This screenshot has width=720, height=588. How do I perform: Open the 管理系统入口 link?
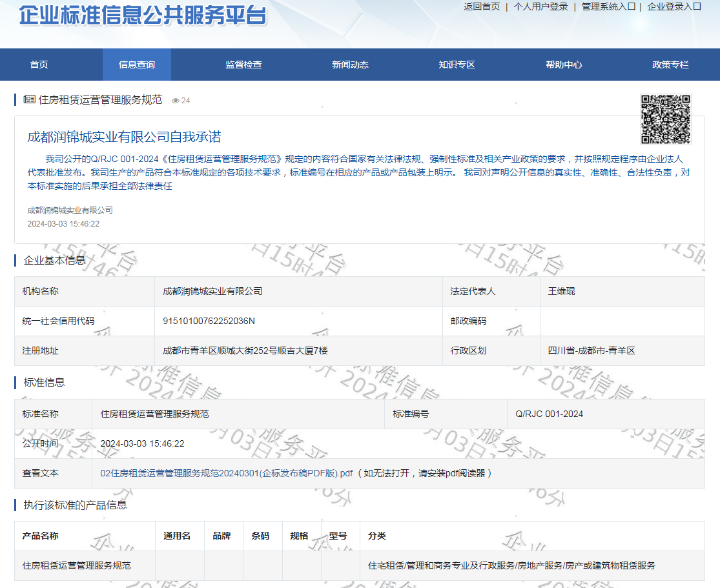coord(608,6)
